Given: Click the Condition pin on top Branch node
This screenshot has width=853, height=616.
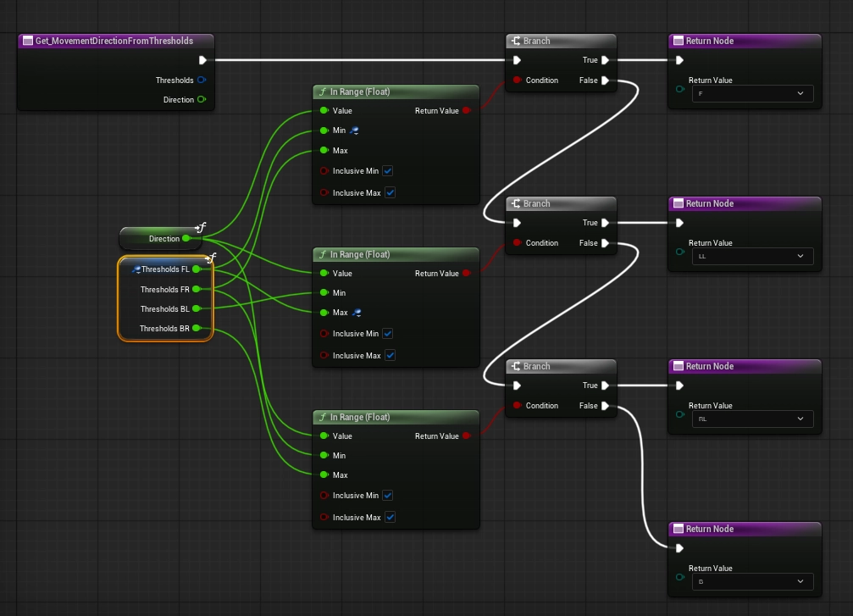Looking at the screenshot, I should point(517,80).
